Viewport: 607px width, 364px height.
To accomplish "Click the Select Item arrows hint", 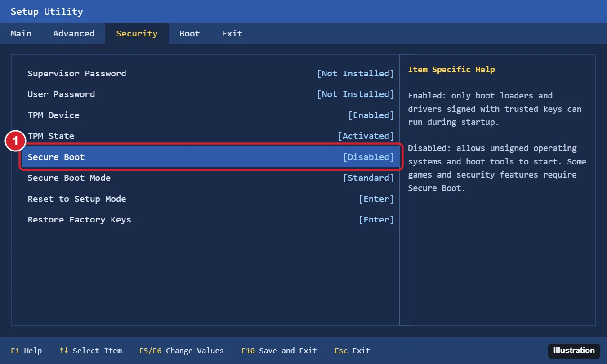I will [91, 351].
